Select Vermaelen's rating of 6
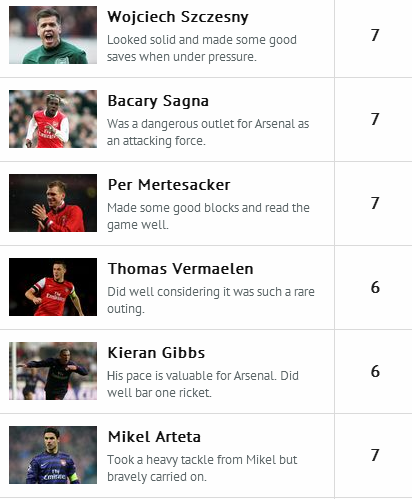Viewport: 412px width, 499px height. click(x=375, y=287)
